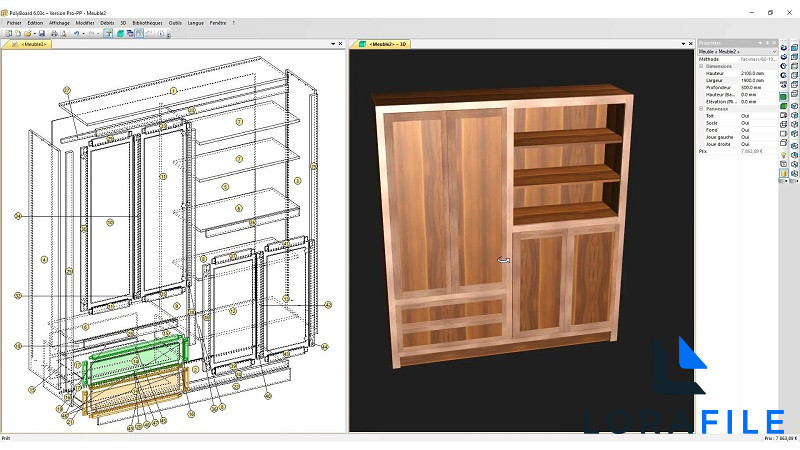Select the green cube with cut corner icon
800x450 pixels.
click(783, 106)
